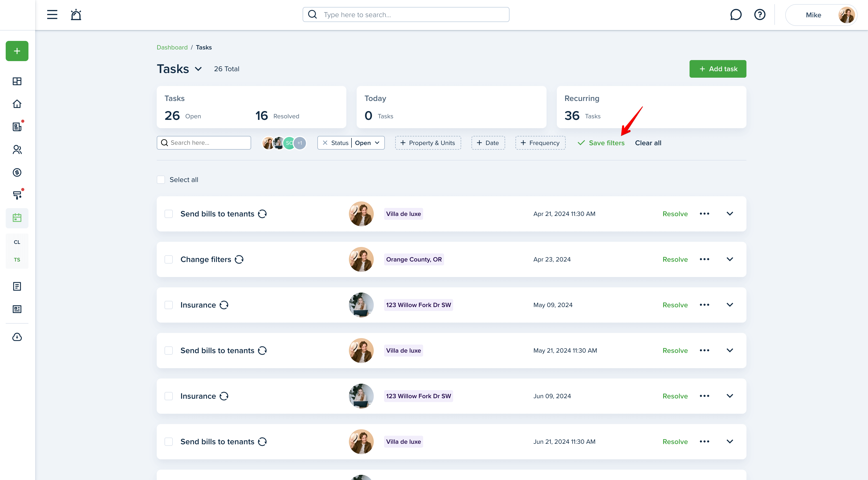Open the documents page icon in sidebar
The height and width of the screenshot is (480, 868).
click(17, 286)
